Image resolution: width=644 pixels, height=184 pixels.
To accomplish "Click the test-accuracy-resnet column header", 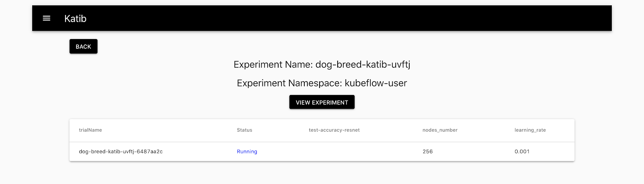I will (x=334, y=130).
